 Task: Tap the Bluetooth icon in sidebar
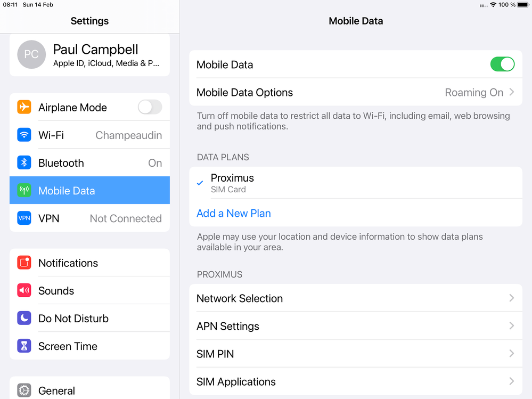click(x=24, y=163)
